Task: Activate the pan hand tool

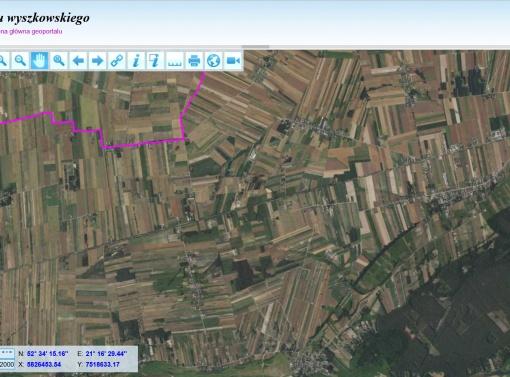Action: 39,61
